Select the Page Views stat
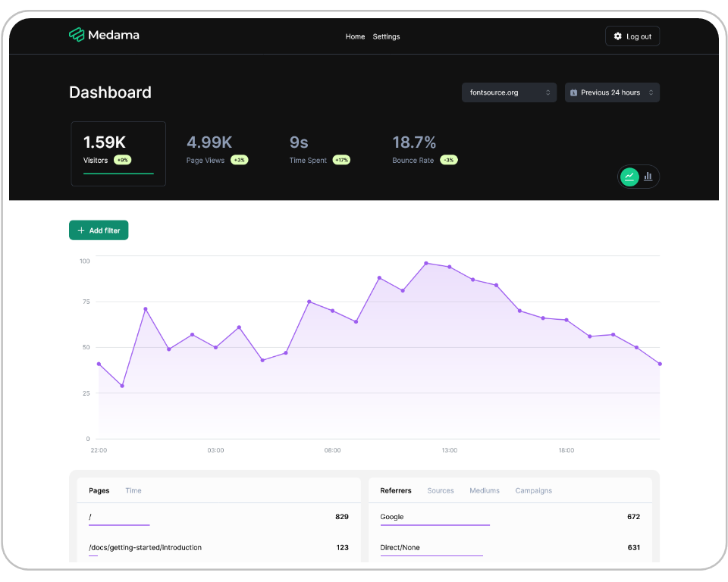Image resolution: width=728 pixels, height=582 pixels. click(208, 149)
